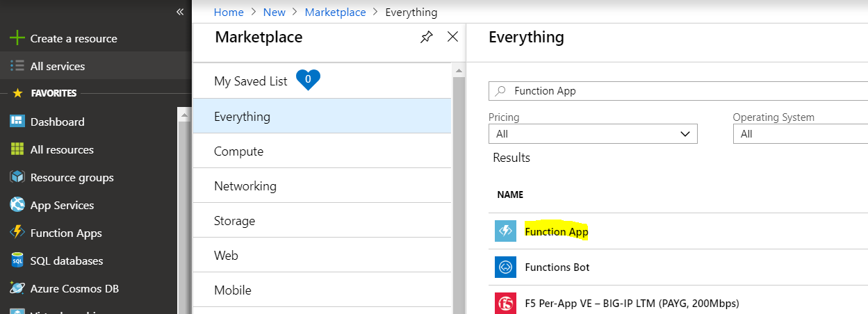Image resolution: width=868 pixels, height=314 pixels.
Task: Click the Resource groups cube icon
Action: click(17, 177)
